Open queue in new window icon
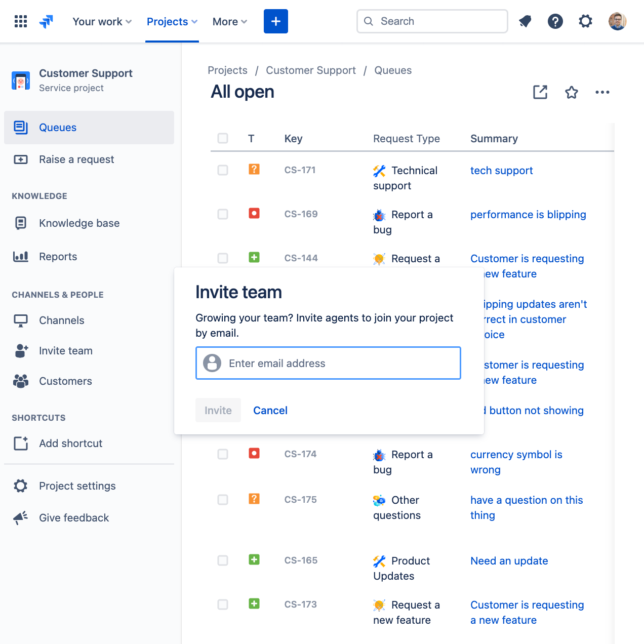The image size is (644, 644). click(x=540, y=92)
